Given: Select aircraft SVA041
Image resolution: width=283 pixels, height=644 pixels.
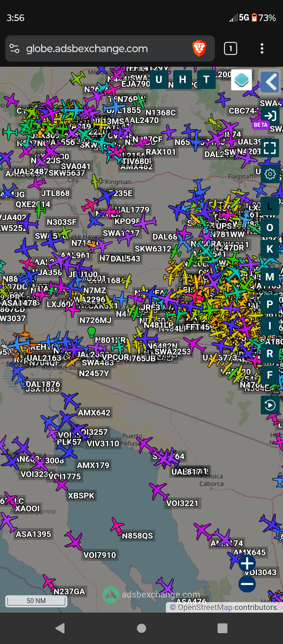Looking at the screenshot, I should 75,166.
